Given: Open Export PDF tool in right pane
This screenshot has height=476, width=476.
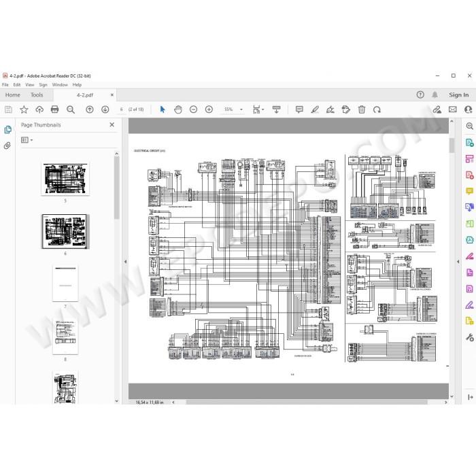Looking at the screenshot, I should pyautogui.click(x=470, y=142).
